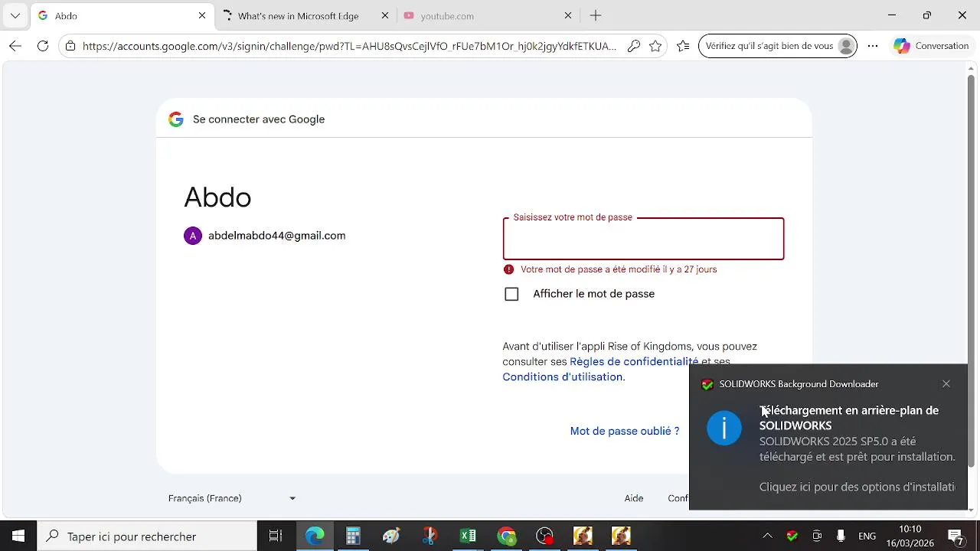Screen dimensions: 980x551
Task: Click Mot de passe oublié ?
Action: coord(625,431)
